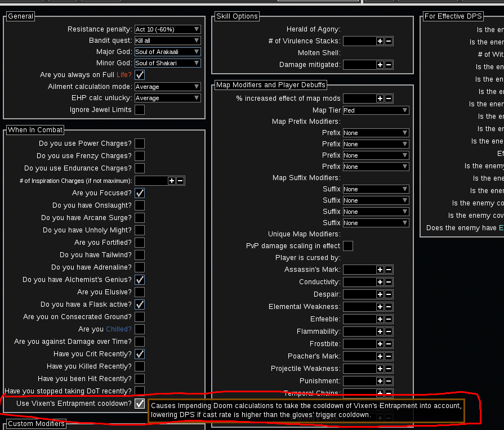504x430 pixels.
Task: Toggle "Use Vixen's Entrapment cooldown?"
Action: click(x=139, y=403)
